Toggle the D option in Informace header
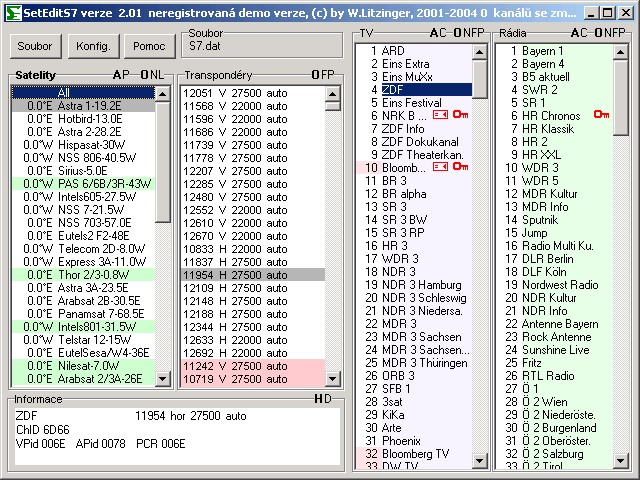 click(x=326, y=399)
